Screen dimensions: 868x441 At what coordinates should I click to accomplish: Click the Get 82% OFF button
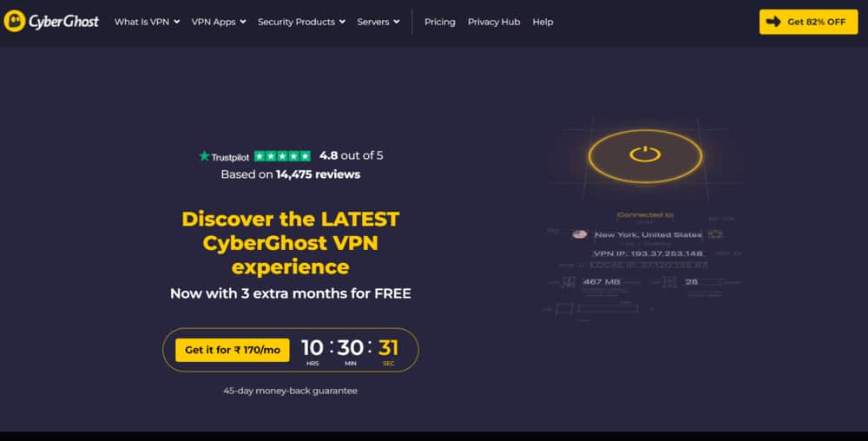pos(808,22)
